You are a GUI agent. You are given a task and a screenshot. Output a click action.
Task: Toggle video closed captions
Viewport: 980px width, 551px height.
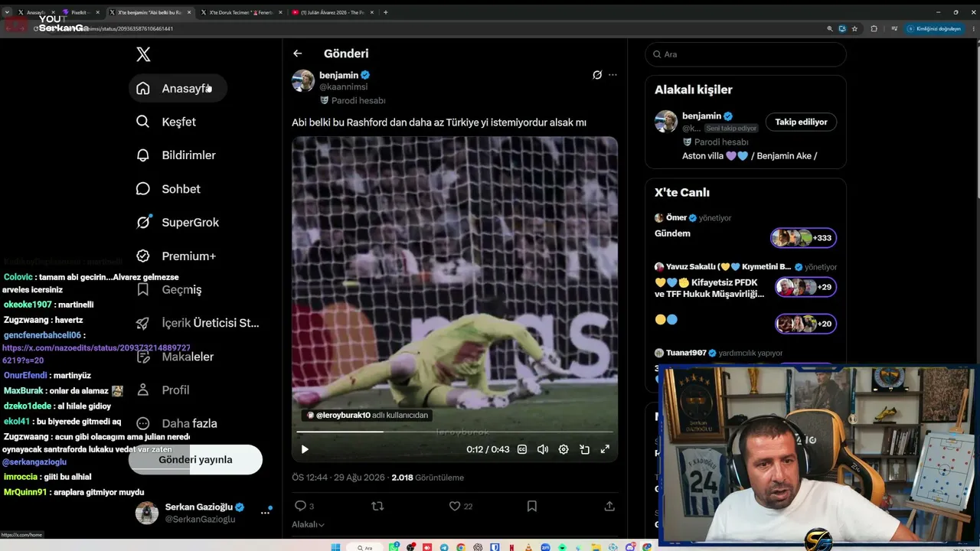click(522, 449)
